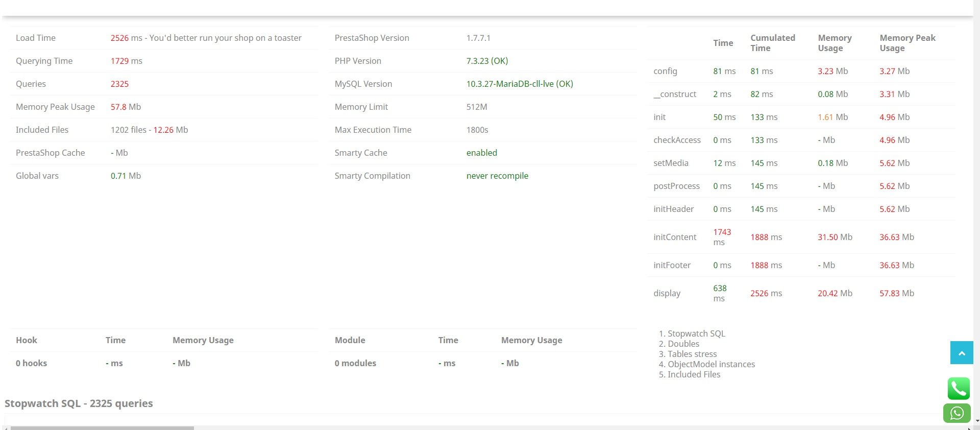Viewport: 980px width, 430px height.
Task: Select the Load Time value 2526 ms
Action: (x=127, y=38)
